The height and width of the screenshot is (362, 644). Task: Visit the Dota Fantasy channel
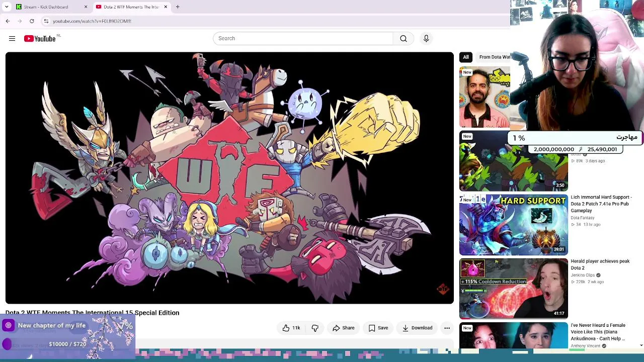pyautogui.click(x=583, y=218)
